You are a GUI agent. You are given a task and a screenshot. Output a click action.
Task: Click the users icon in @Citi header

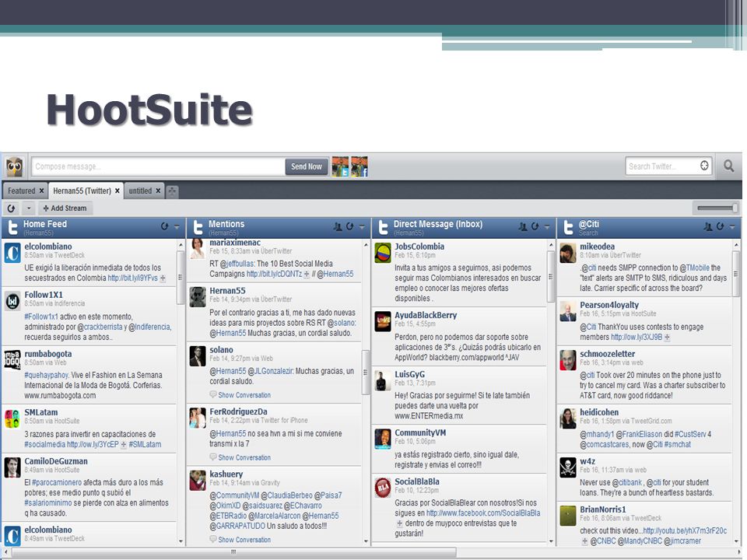tap(708, 226)
